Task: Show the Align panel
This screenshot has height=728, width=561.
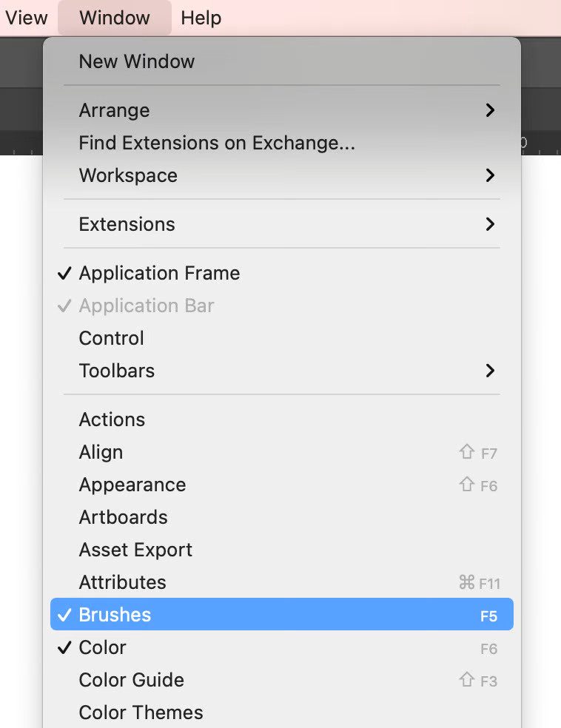Action: (x=101, y=452)
